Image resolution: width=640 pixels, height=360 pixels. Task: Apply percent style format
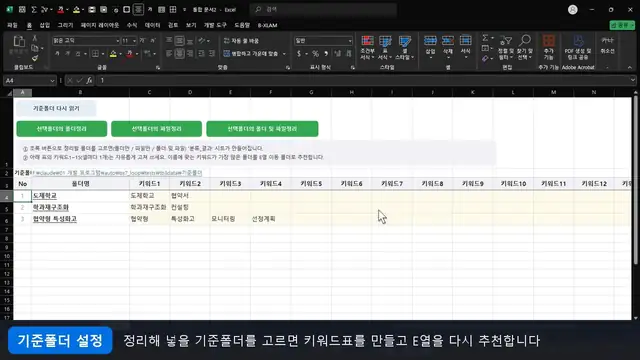coord(316,53)
